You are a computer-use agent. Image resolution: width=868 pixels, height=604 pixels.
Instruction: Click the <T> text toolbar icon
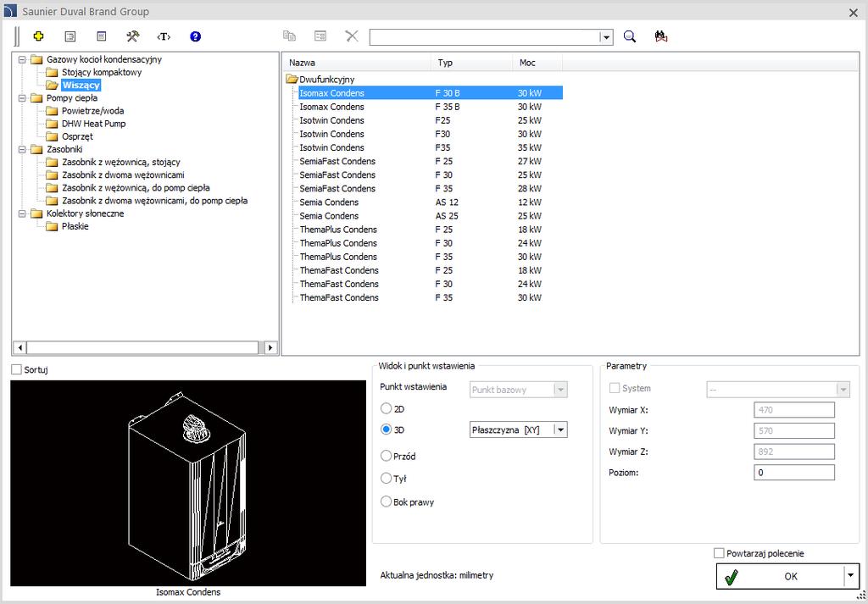coord(164,36)
